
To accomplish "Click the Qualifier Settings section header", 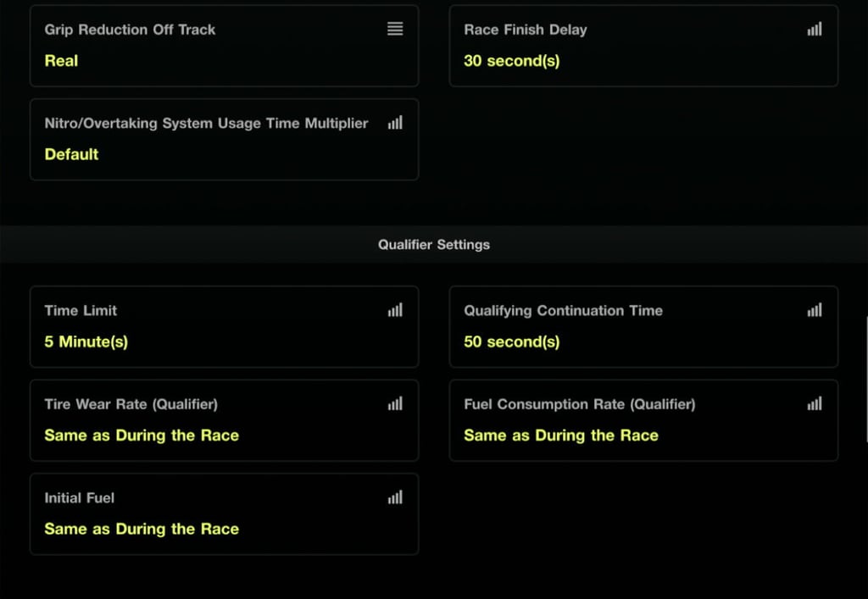I will pyautogui.click(x=434, y=244).
